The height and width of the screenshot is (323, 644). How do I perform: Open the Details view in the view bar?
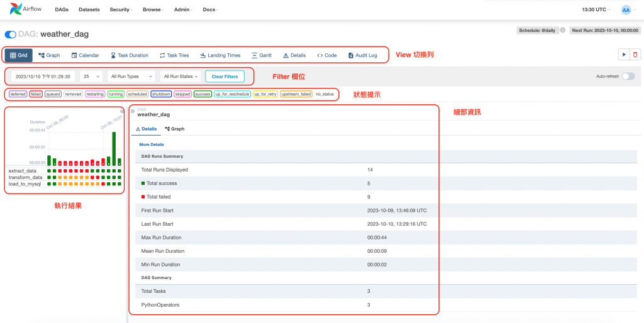294,55
